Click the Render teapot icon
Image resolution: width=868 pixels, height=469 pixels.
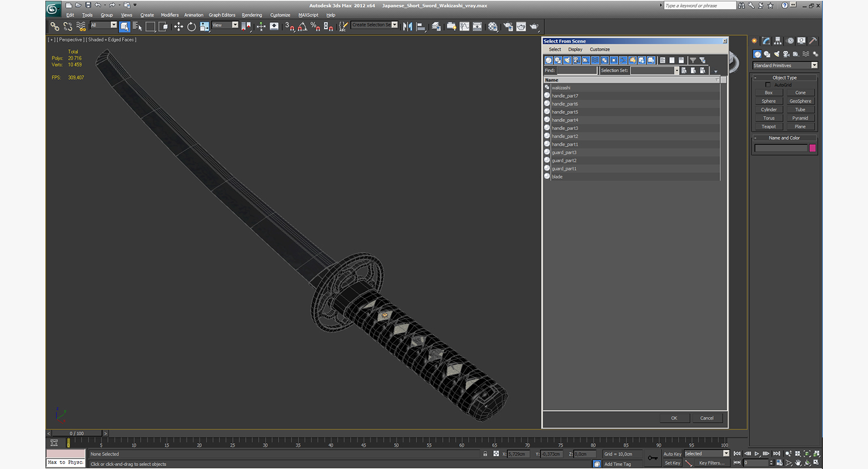tap(534, 26)
